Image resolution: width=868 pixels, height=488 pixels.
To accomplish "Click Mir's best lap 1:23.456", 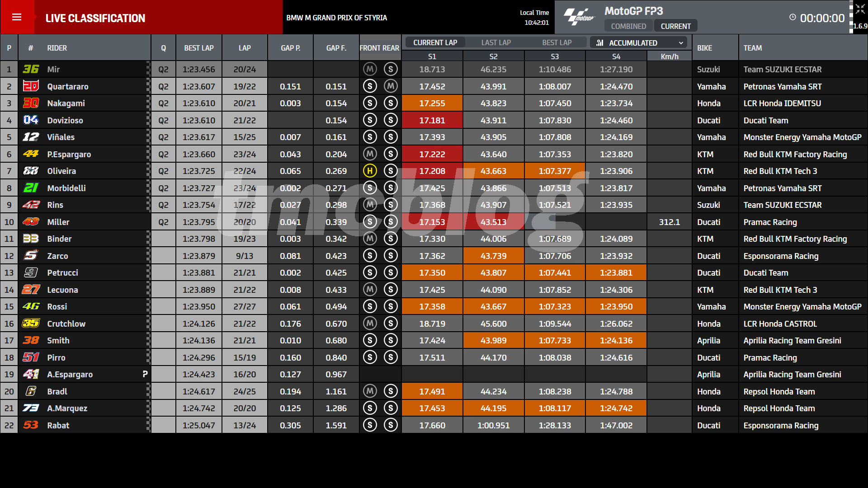I will coord(199,69).
